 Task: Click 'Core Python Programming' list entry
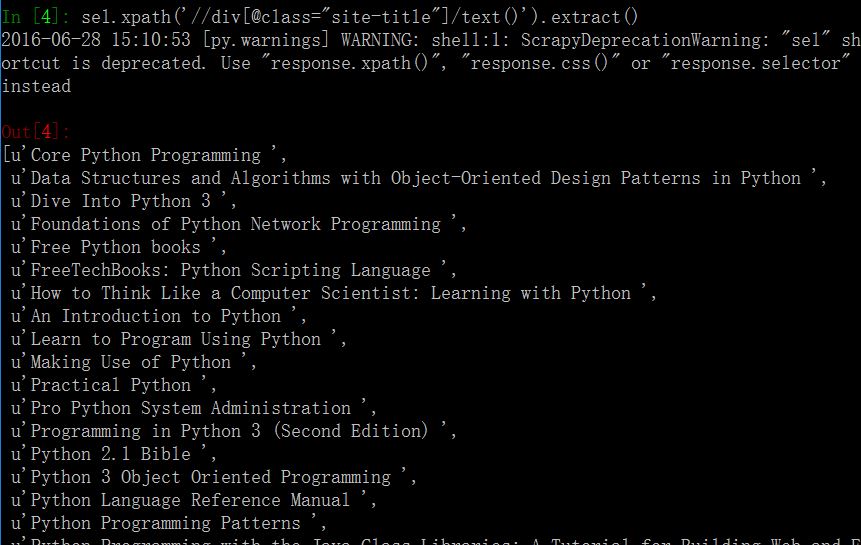(146, 155)
